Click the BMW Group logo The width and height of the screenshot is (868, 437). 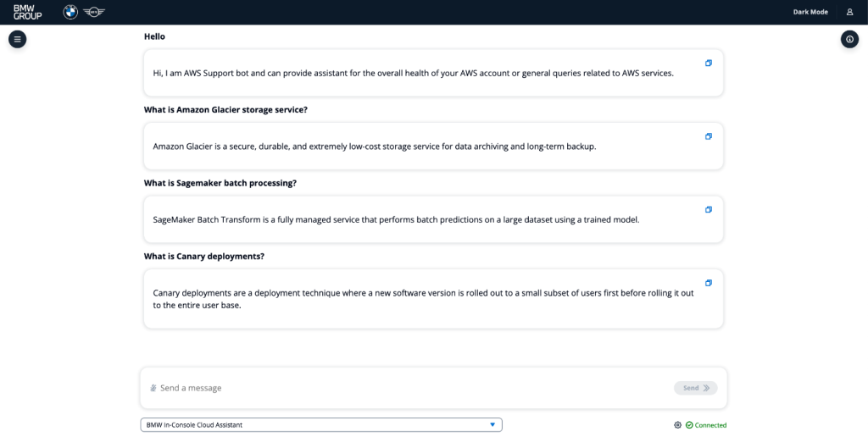28,12
